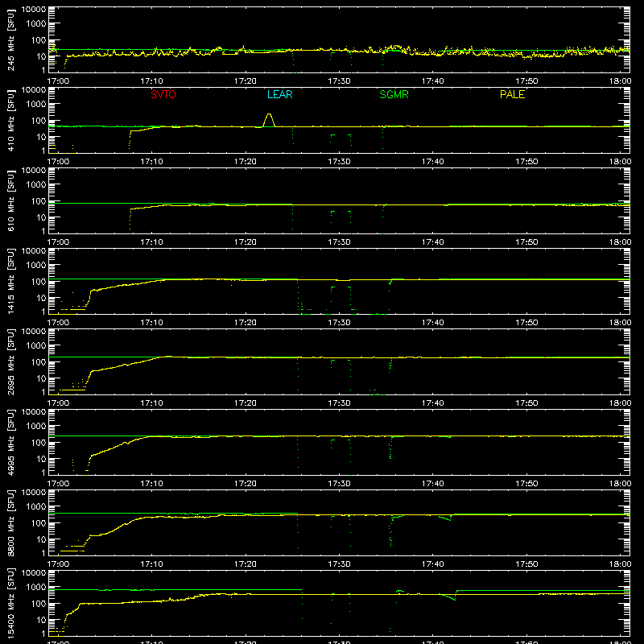Select the 4995 MHz [SFU] axis label
Image resolution: width=644 pixels, height=644 pixels.
[x=10, y=442]
